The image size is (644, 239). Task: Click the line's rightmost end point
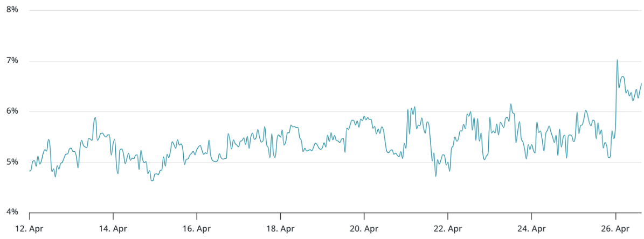tap(641, 83)
